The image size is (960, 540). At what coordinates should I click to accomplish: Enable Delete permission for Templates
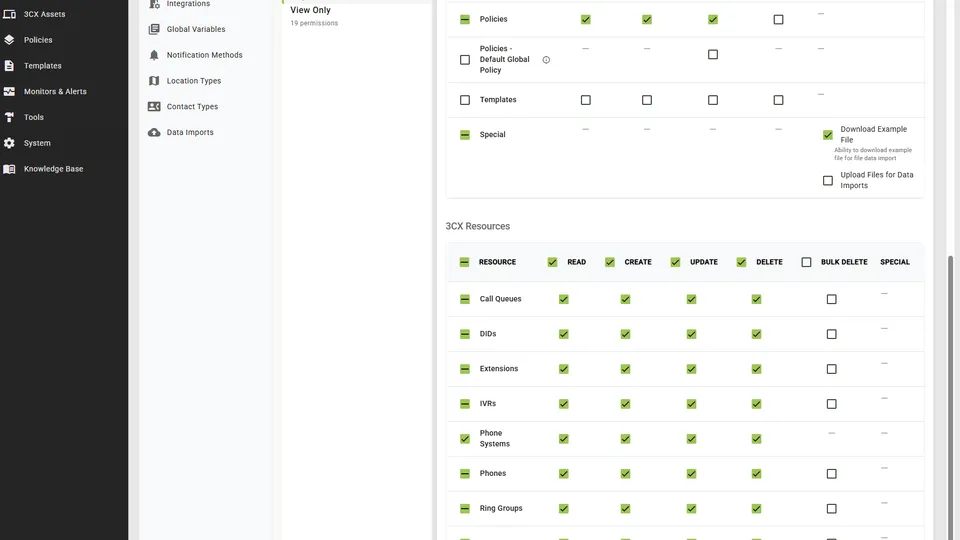[778, 100]
